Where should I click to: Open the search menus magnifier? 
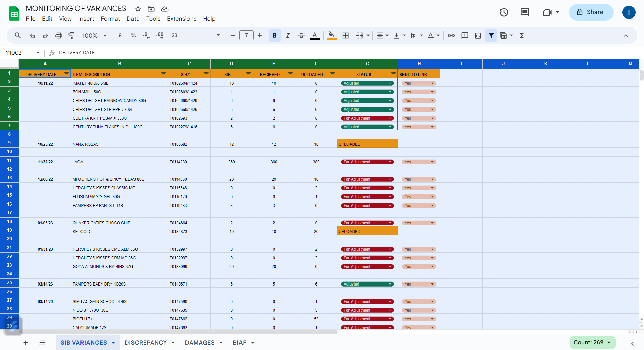[18, 35]
